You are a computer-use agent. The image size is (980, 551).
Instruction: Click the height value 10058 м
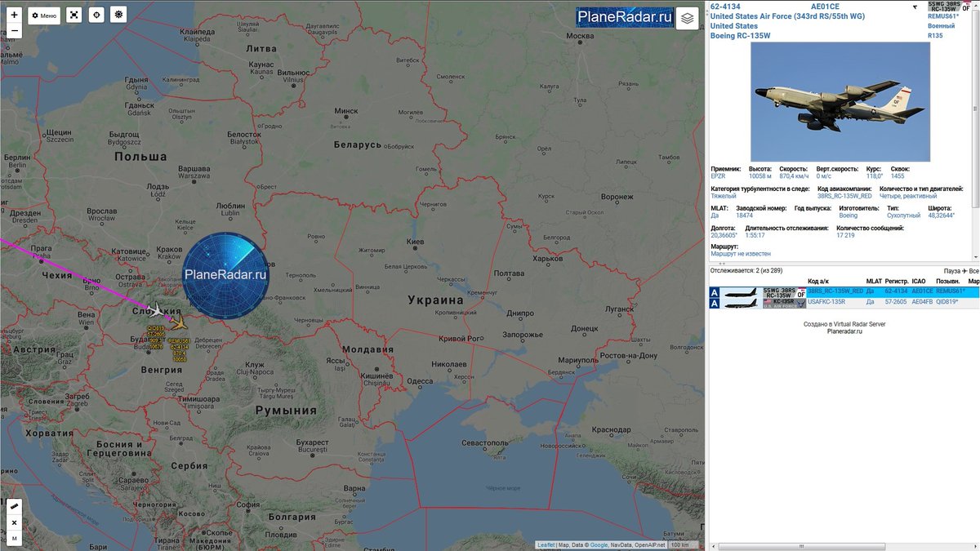759,176
